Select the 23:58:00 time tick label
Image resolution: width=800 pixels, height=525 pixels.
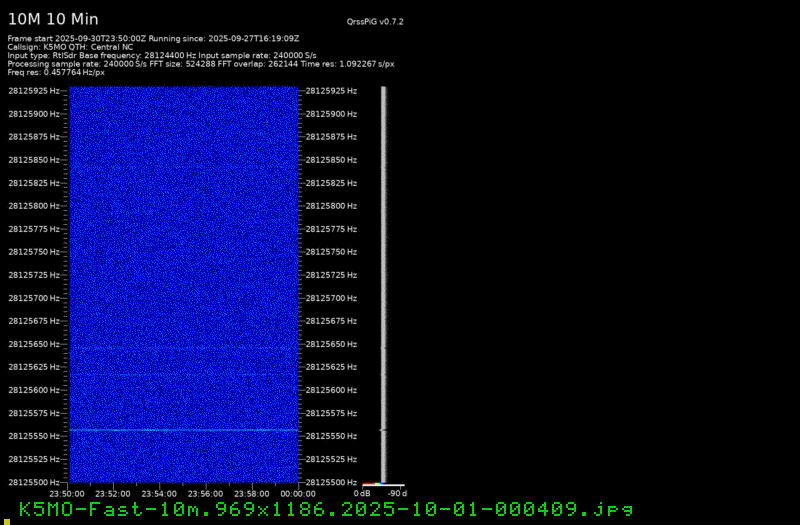point(252,493)
